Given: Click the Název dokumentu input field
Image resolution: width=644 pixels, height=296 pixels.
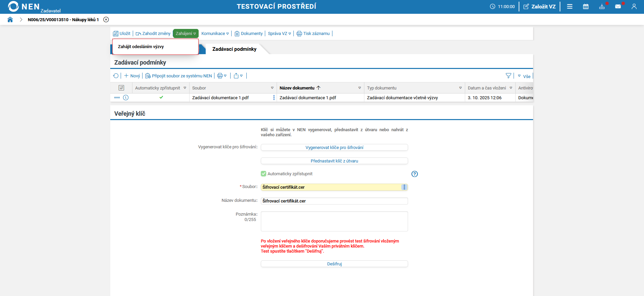Looking at the screenshot, I should (334, 201).
